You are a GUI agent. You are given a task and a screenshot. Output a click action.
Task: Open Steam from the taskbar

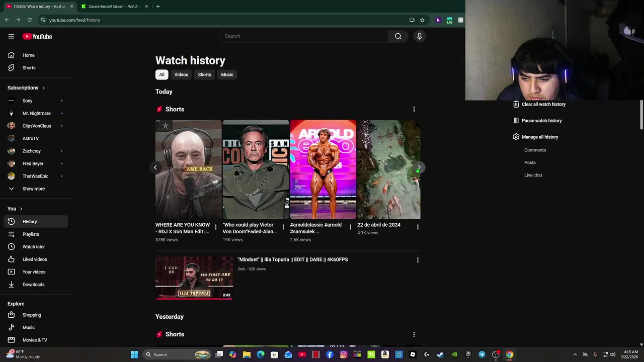click(x=440, y=354)
